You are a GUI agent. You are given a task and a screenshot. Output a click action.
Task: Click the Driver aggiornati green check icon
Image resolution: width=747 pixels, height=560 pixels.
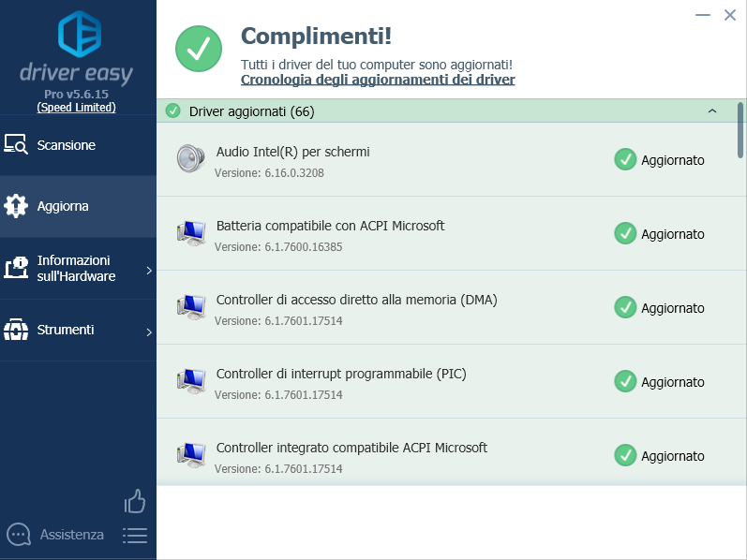point(172,111)
